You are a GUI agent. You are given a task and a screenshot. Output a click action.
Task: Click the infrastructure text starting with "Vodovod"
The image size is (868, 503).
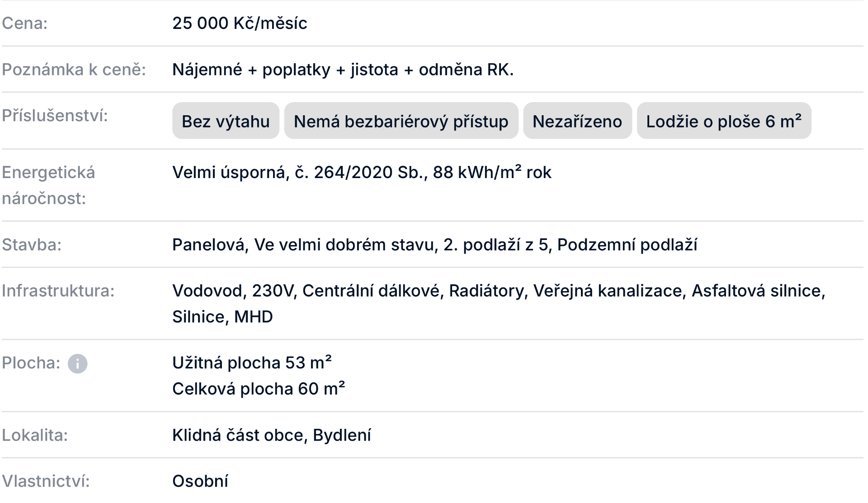tap(498, 291)
